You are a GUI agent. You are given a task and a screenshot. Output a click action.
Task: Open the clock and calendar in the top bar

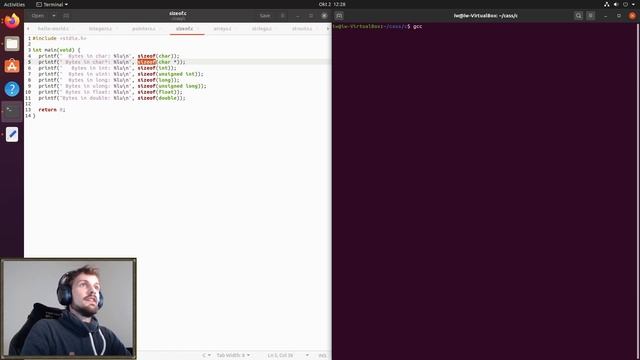(x=332, y=4)
